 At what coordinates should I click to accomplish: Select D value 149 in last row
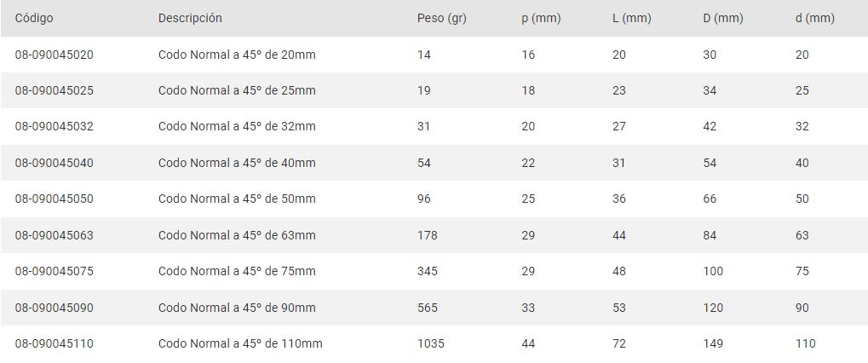[713, 343]
